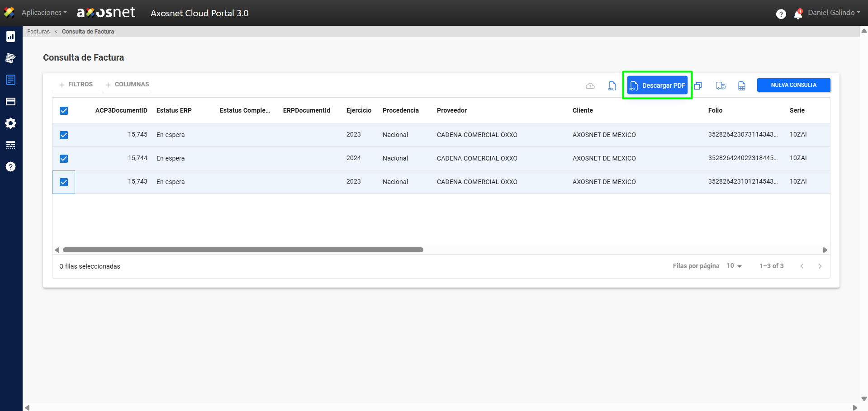Open the table list sidebar icon
This screenshot has height=411, width=868.
tap(11, 145)
